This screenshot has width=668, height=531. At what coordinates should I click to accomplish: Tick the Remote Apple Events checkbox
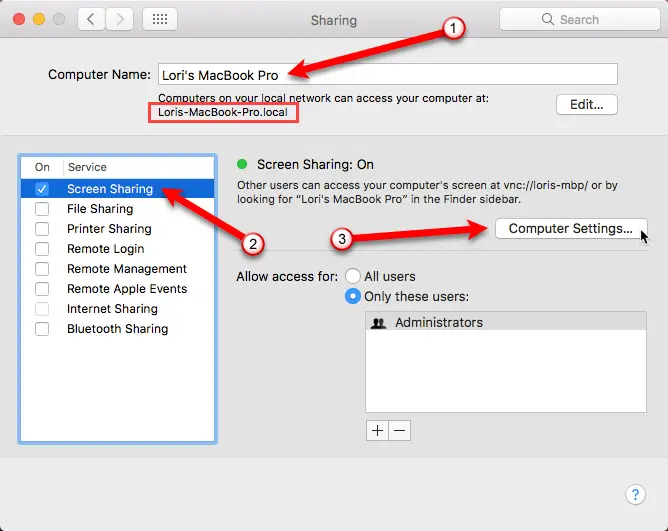[x=42, y=289]
